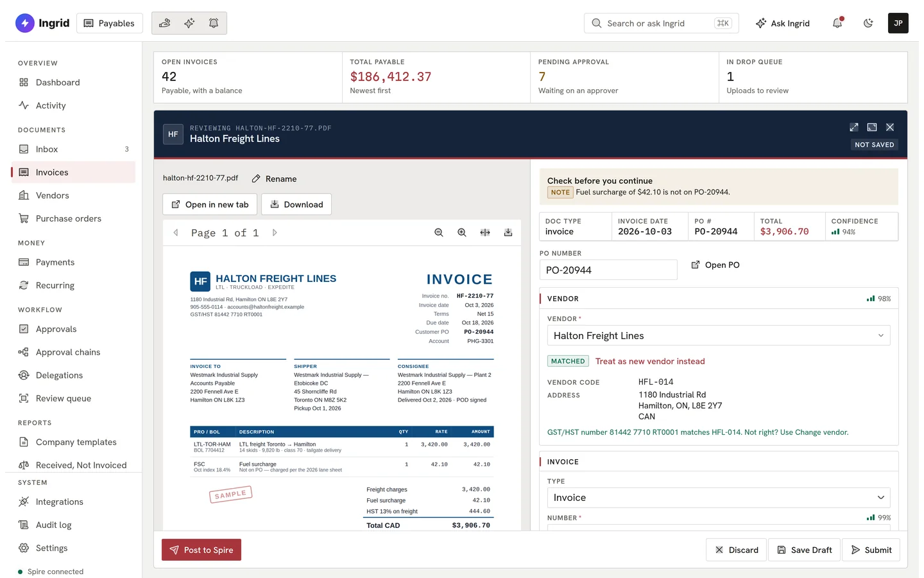
Task: Open Purchase orders in sidebar
Action: [73, 218]
